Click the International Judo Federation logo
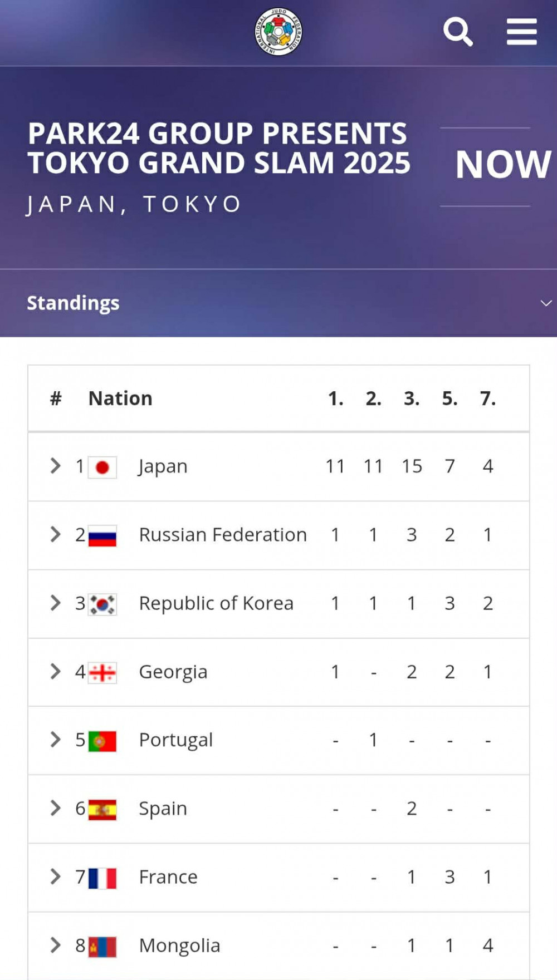 pyautogui.click(x=278, y=32)
